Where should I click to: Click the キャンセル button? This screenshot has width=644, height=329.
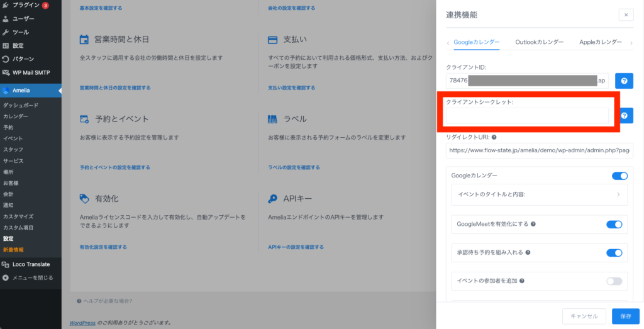click(x=584, y=316)
